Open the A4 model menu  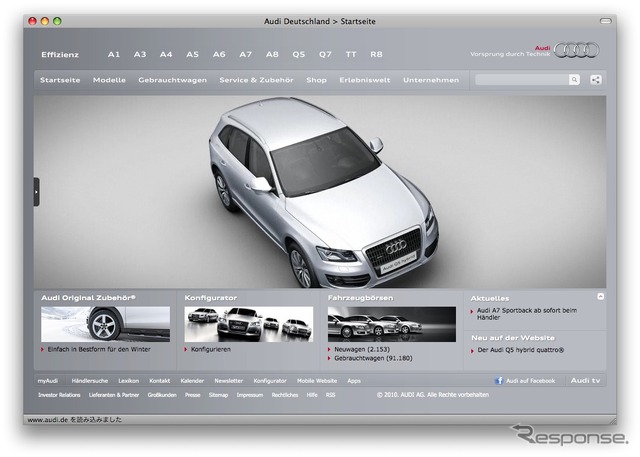(166, 54)
